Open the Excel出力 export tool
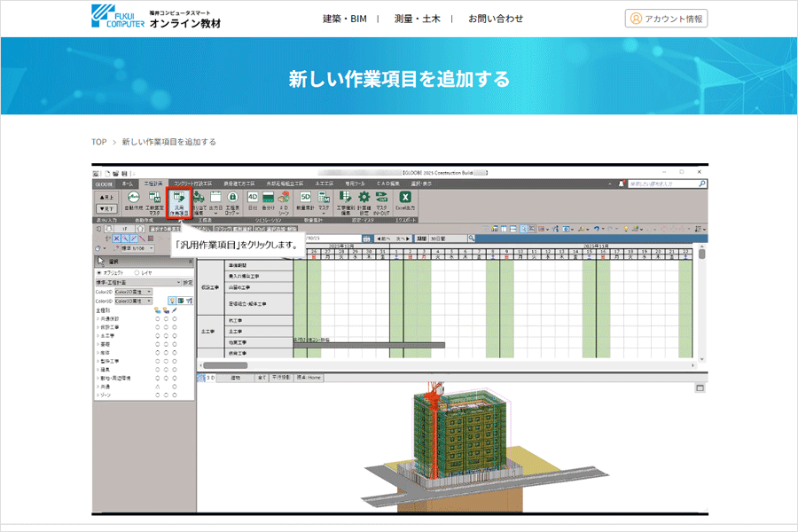 (404, 197)
